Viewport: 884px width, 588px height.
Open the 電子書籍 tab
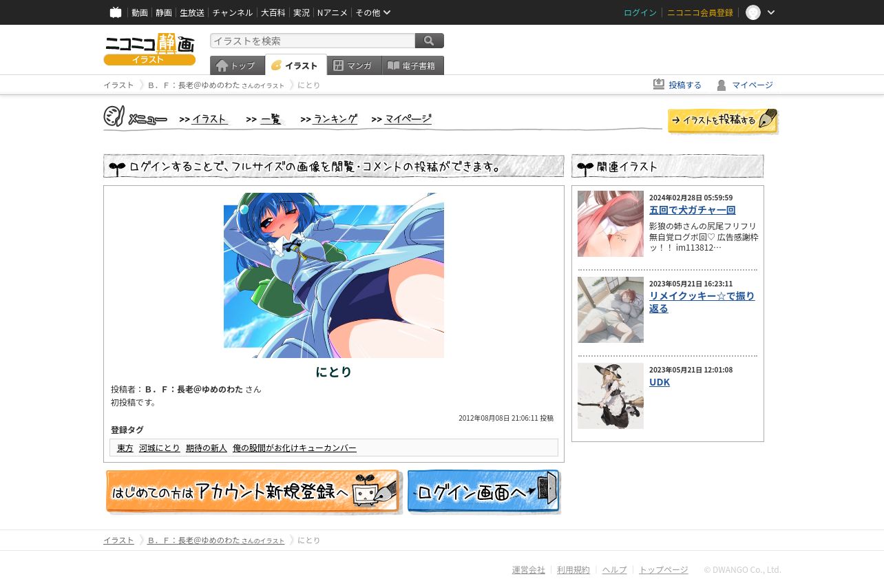click(x=413, y=65)
